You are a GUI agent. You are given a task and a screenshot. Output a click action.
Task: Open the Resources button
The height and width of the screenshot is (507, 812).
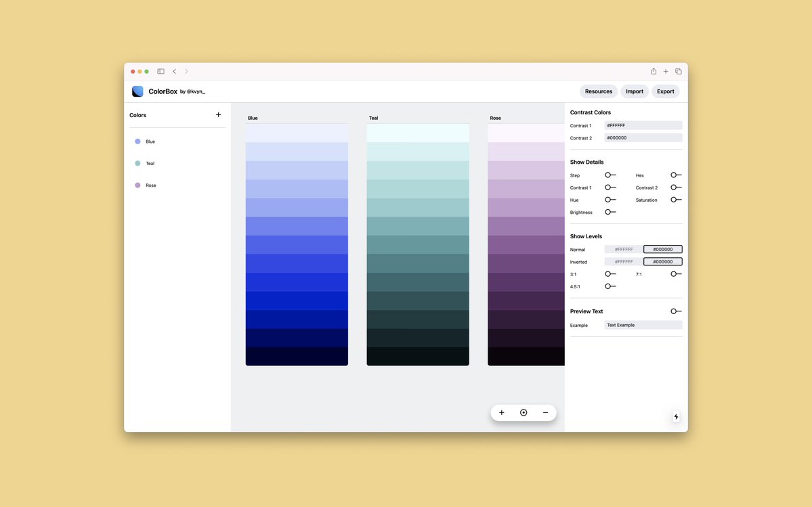point(598,91)
